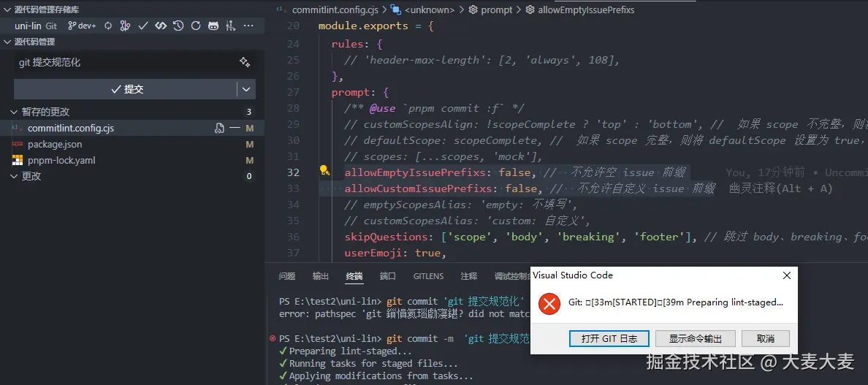This screenshot has width=868, height=385.
Task: Click the cat-face icon in repository row
Action: click(x=213, y=26)
